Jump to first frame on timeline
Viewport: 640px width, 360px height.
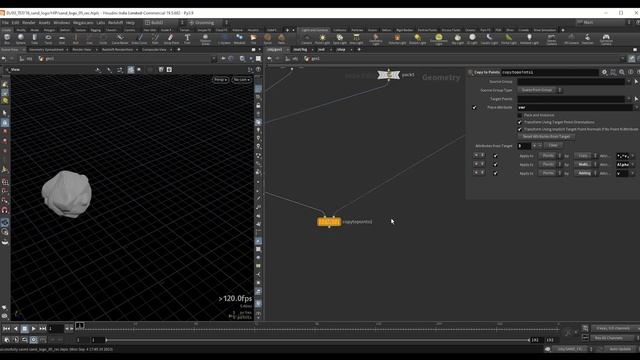(6, 329)
